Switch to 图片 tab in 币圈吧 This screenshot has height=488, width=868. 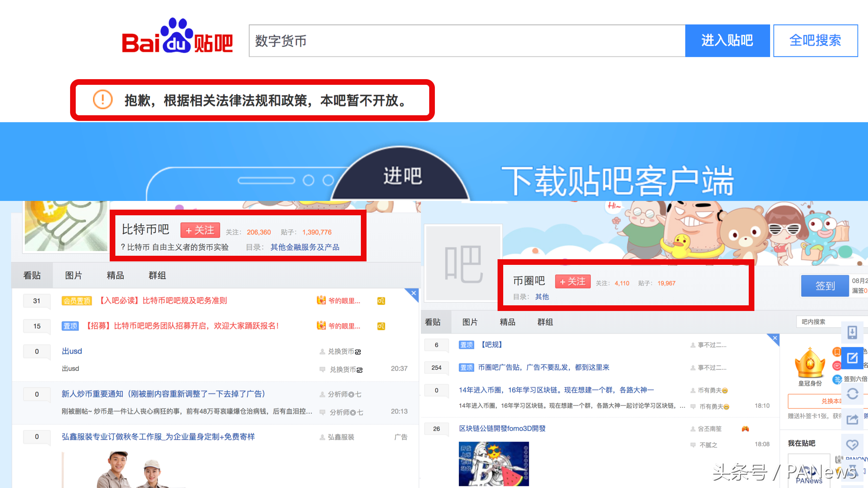point(470,322)
